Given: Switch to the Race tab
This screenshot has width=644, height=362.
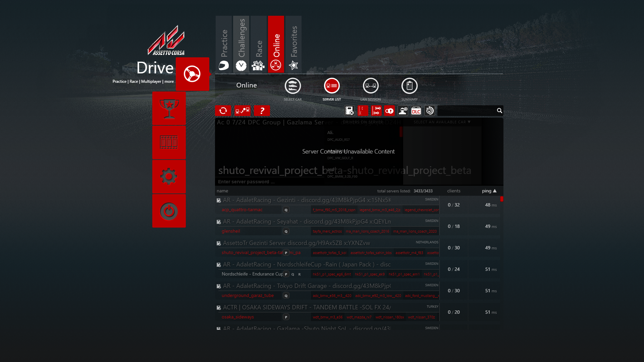Looking at the screenshot, I should pos(258,44).
